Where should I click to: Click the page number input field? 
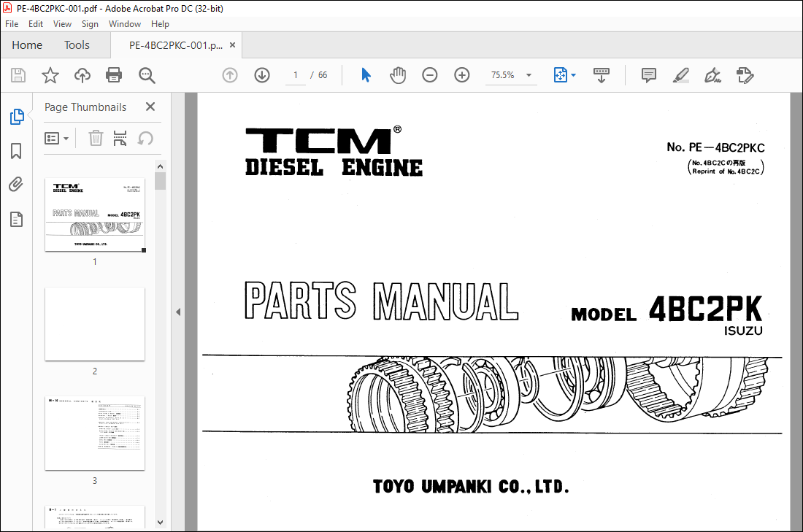tap(296, 75)
